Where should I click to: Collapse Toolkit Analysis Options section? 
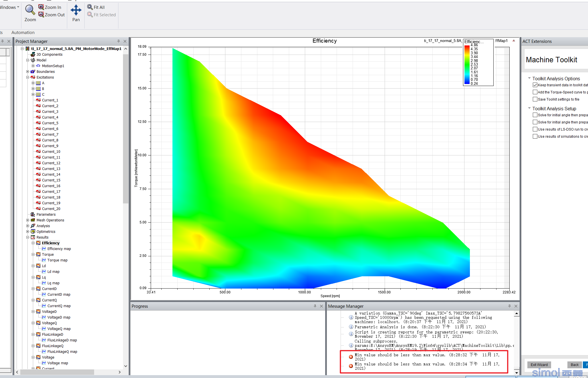(x=529, y=78)
